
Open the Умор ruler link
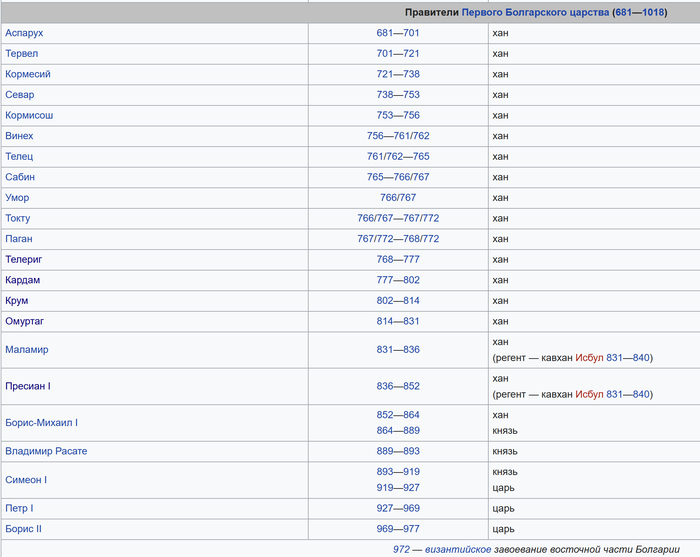click(17, 197)
